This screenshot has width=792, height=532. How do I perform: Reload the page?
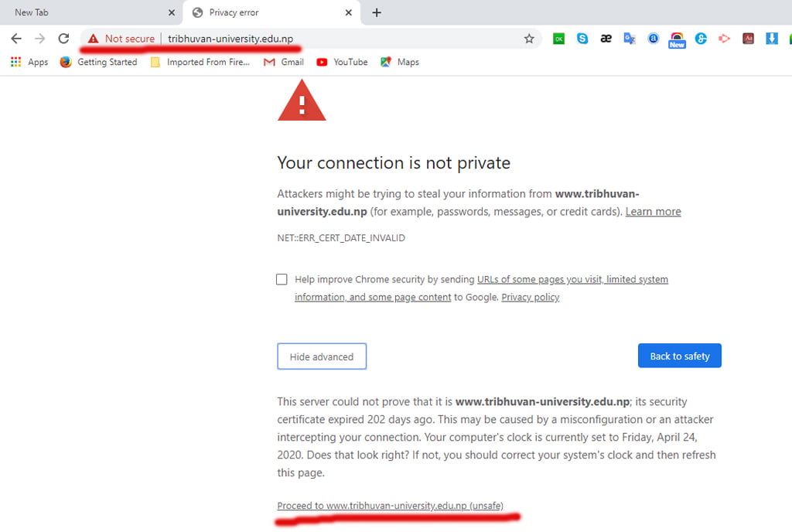coord(63,39)
